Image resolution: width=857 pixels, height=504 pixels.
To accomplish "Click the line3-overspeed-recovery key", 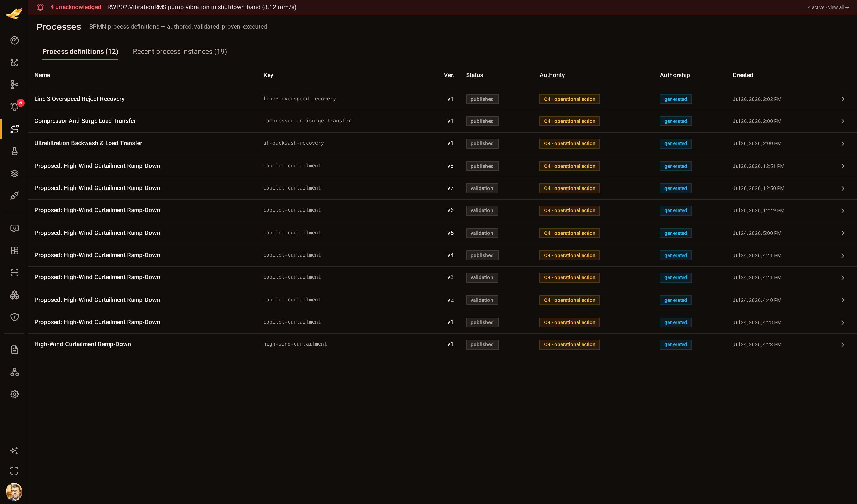I will coord(299,99).
